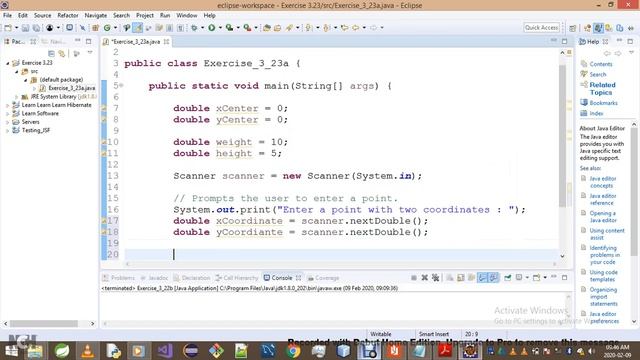Viewport: 640px width, 360px height.
Task: Click the Back navigation arrow icon
Action: click(x=356, y=28)
